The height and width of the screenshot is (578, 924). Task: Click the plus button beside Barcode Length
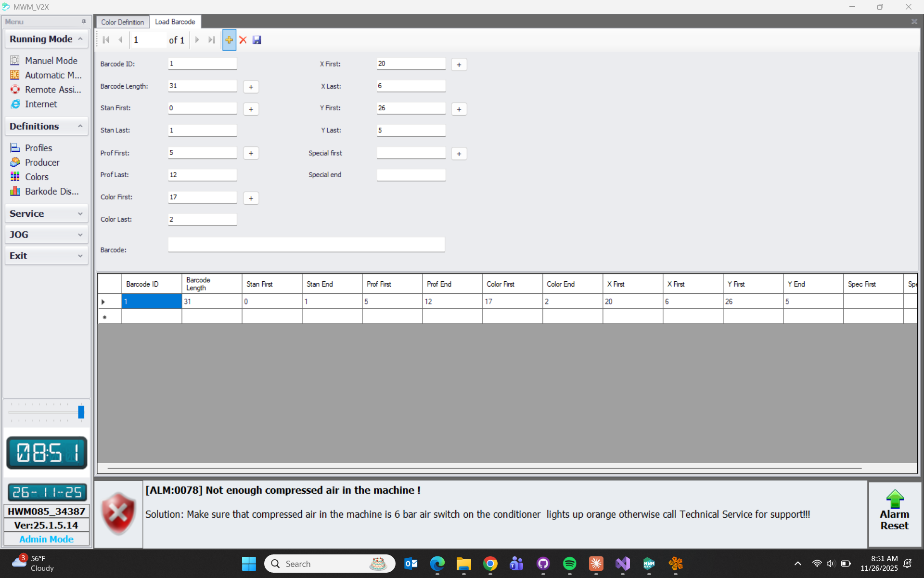click(x=251, y=87)
